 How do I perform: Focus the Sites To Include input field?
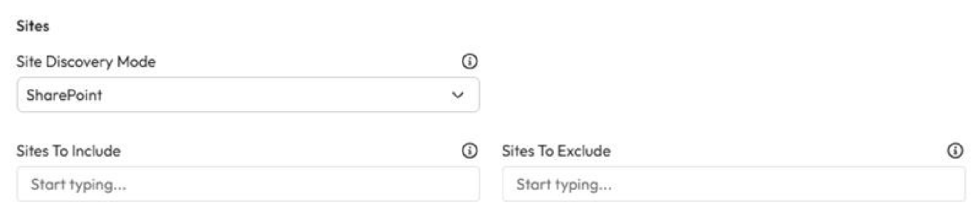click(248, 185)
